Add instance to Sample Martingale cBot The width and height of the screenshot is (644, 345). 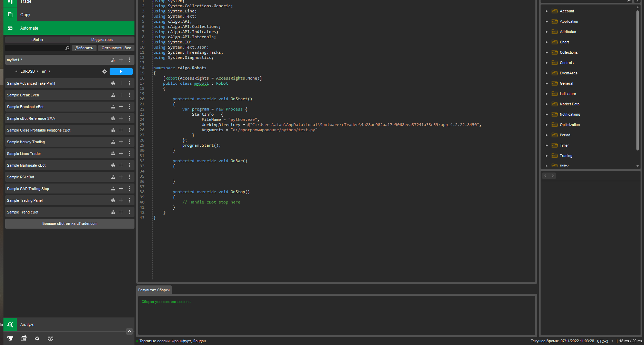[x=121, y=165]
